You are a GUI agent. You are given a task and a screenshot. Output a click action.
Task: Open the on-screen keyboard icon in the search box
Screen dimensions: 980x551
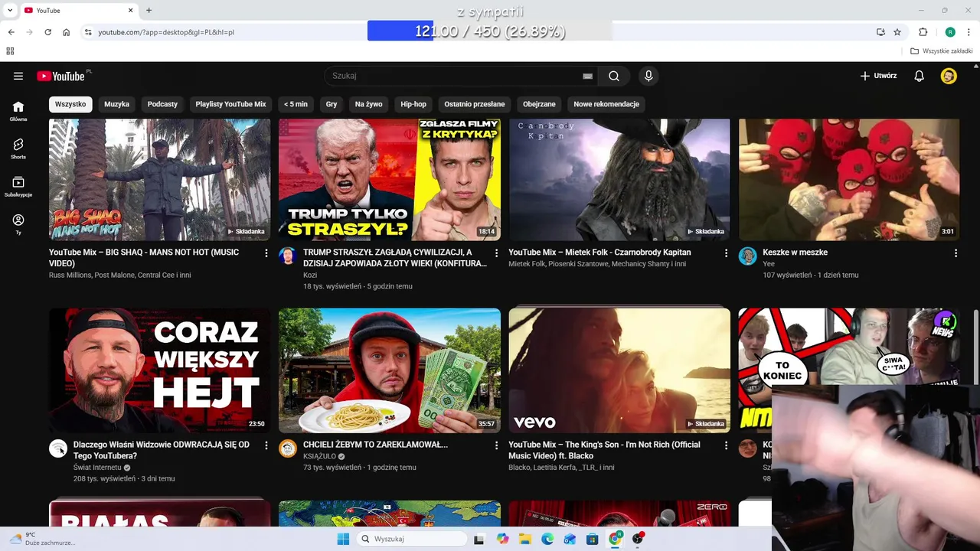[x=587, y=76]
